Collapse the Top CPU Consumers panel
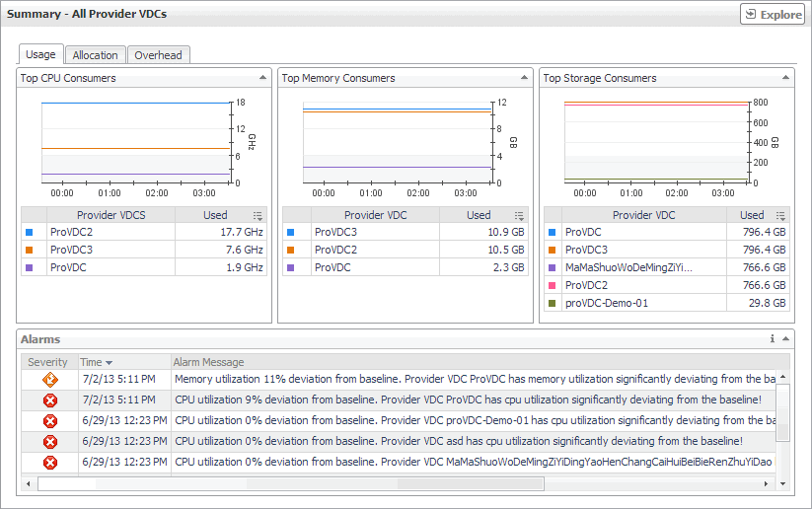Image resolution: width=812 pixels, height=509 pixels. coord(262,78)
